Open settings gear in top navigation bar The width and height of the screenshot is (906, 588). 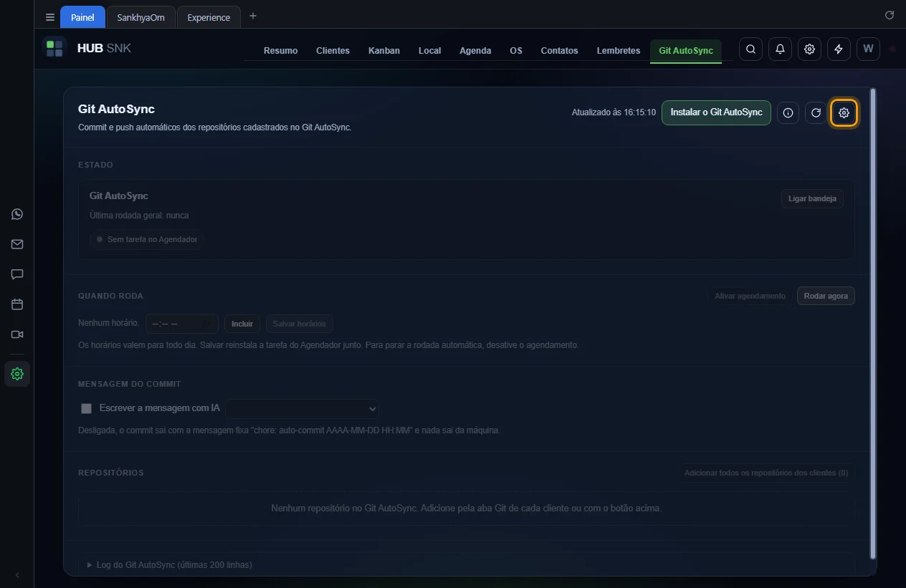click(809, 49)
